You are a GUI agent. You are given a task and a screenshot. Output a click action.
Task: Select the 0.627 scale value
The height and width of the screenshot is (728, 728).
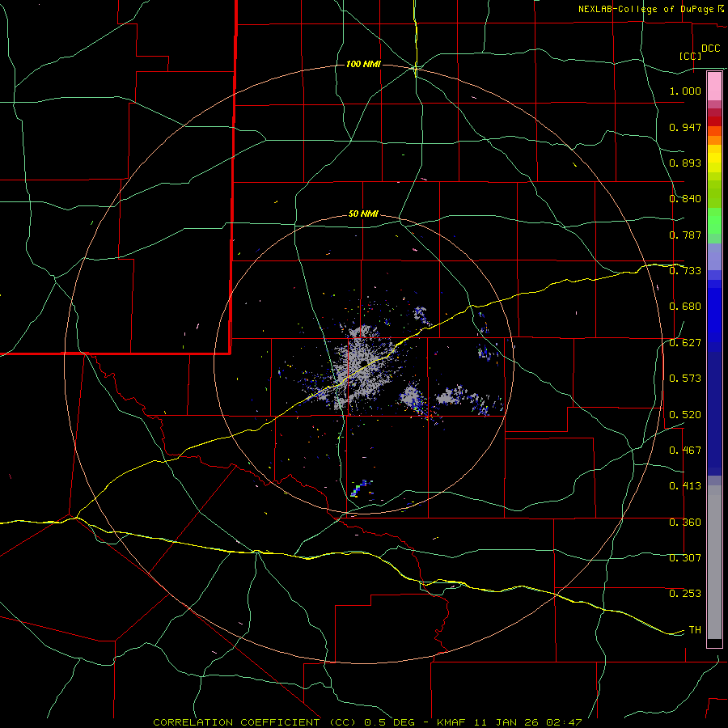[x=685, y=343]
